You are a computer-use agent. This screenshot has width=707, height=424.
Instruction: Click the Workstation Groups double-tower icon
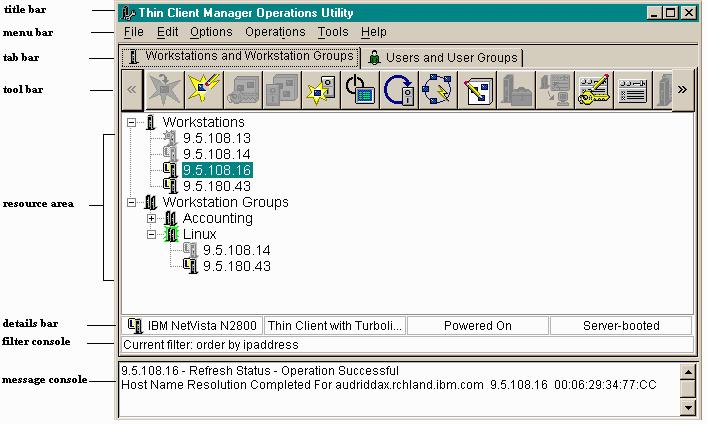(x=151, y=203)
